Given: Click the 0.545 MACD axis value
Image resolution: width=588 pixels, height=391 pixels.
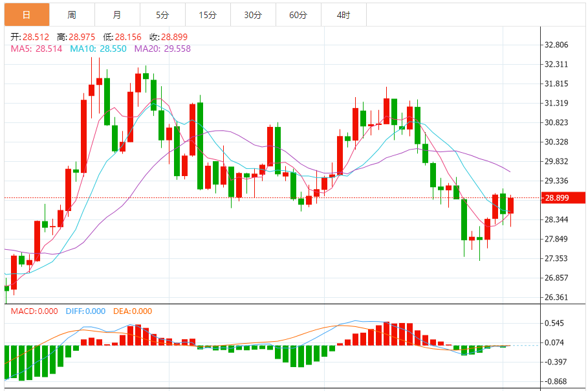Looking at the screenshot, I should click(554, 324).
